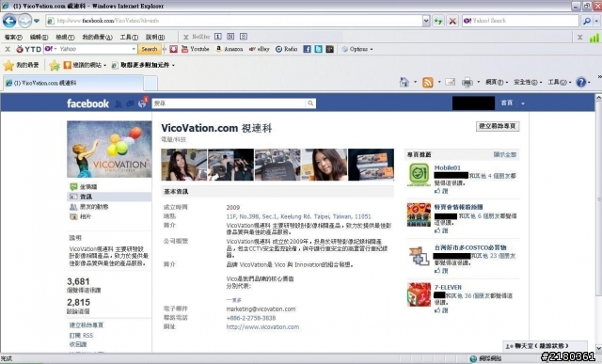
Task: Open a new blank tab button
Action: (150, 84)
